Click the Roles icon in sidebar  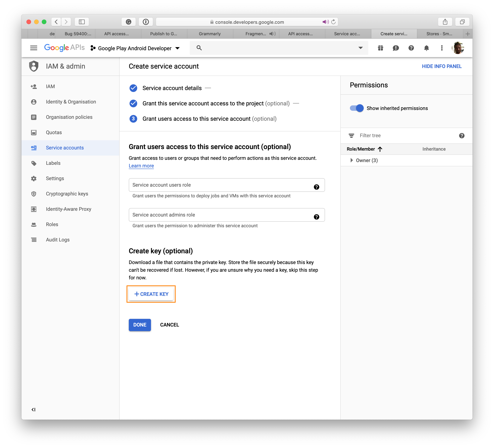34,224
